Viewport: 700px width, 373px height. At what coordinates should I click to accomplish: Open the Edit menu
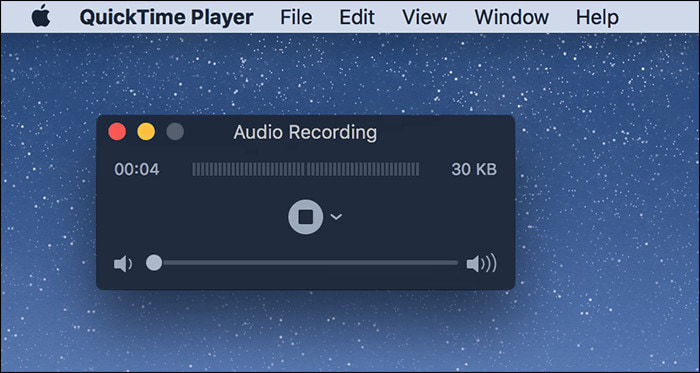coord(357,17)
